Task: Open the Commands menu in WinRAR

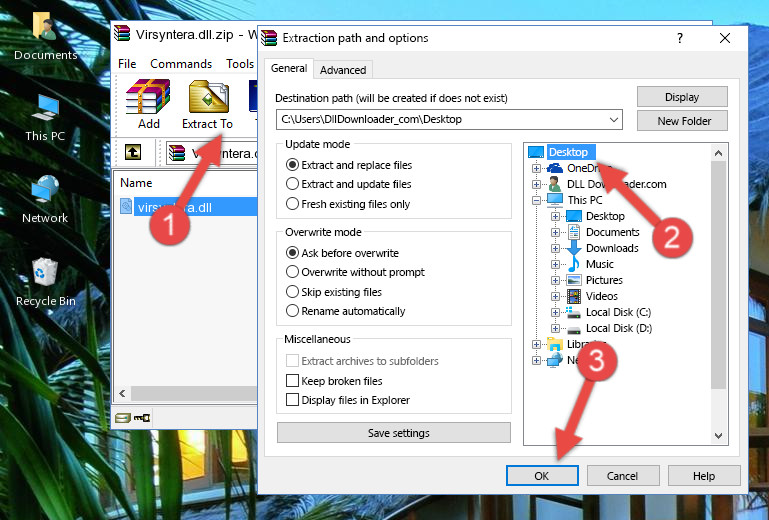Action: click(181, 64)
